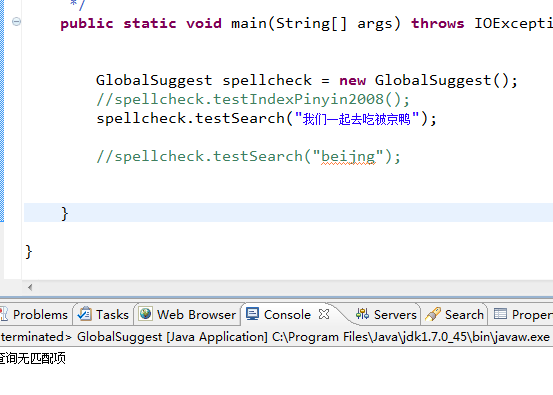
Task: Click the console output line '查询无匹配项'
Action: [x=32, y=359]
